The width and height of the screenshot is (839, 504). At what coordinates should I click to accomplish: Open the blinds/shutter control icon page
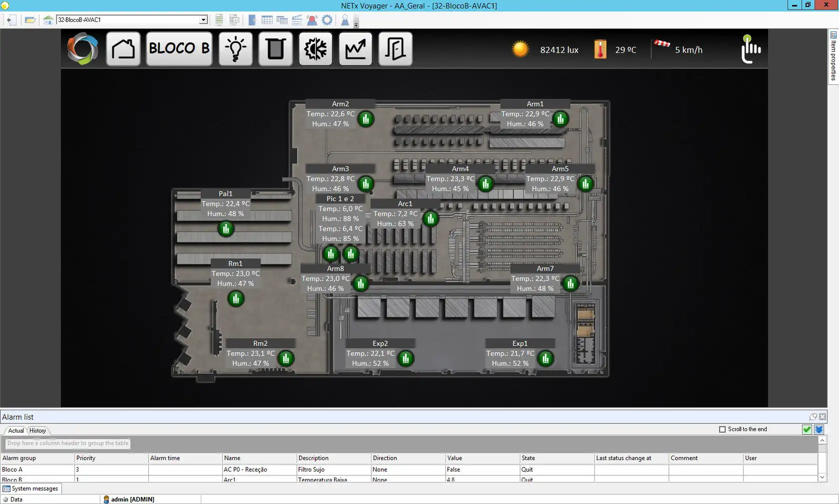276,49
